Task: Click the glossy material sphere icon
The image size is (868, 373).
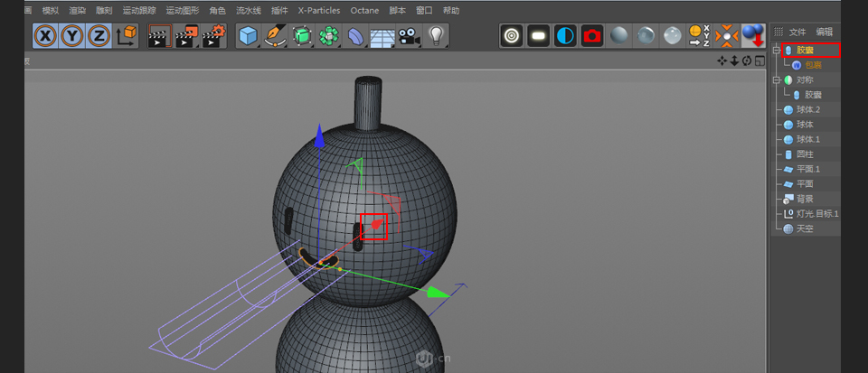Action: coord(646,36)
